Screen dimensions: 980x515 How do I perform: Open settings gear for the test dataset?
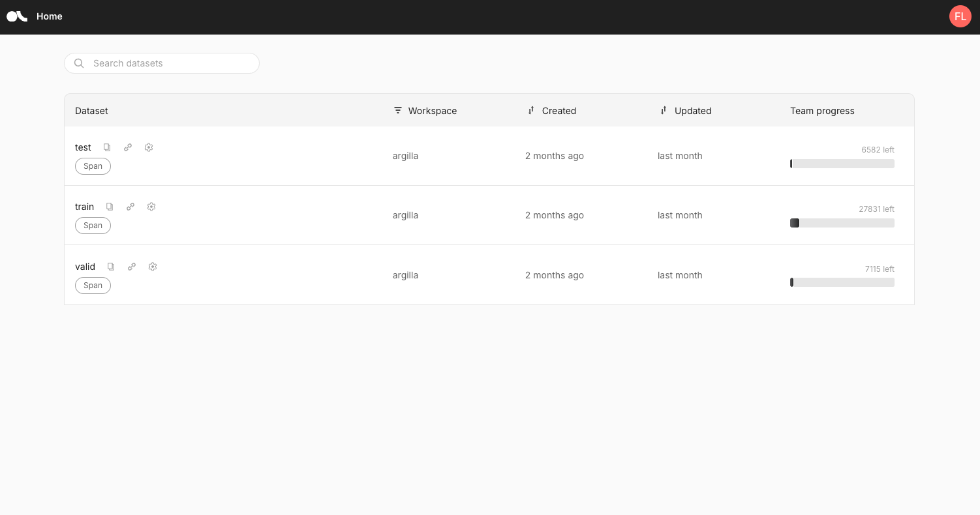point(149,147)
